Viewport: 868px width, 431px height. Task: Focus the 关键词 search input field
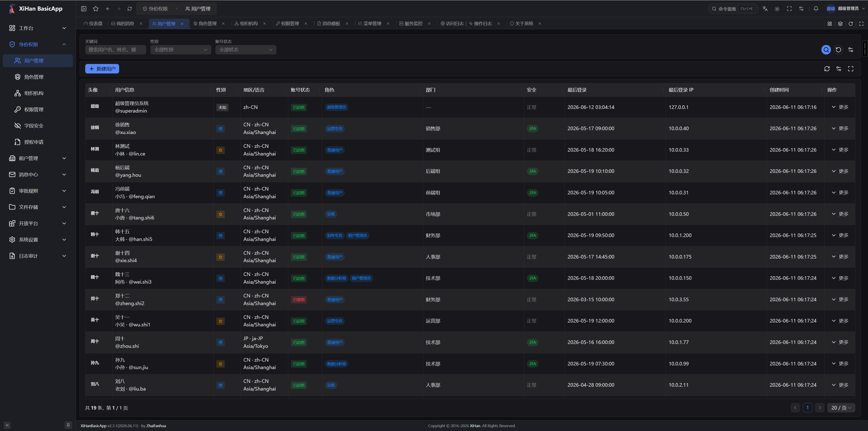click(x=116, y=50)
